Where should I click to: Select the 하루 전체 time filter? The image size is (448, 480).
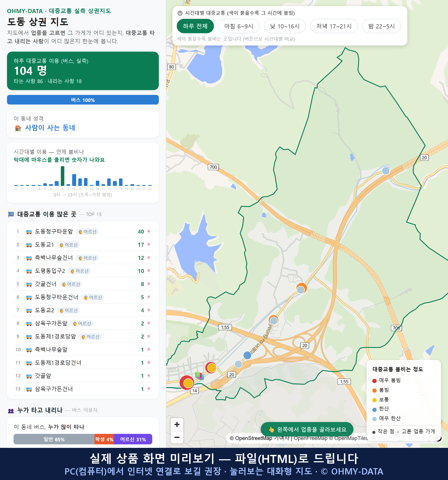click(x=195, y=26)
